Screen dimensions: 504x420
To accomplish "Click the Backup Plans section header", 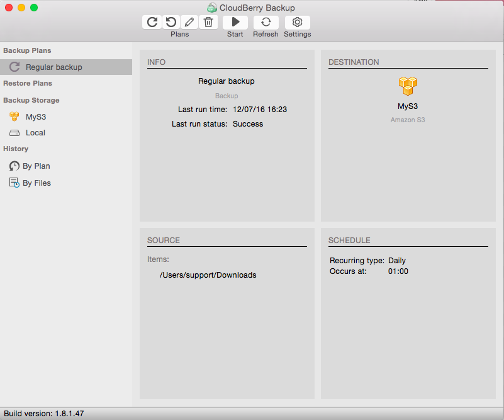I will 27,50.
